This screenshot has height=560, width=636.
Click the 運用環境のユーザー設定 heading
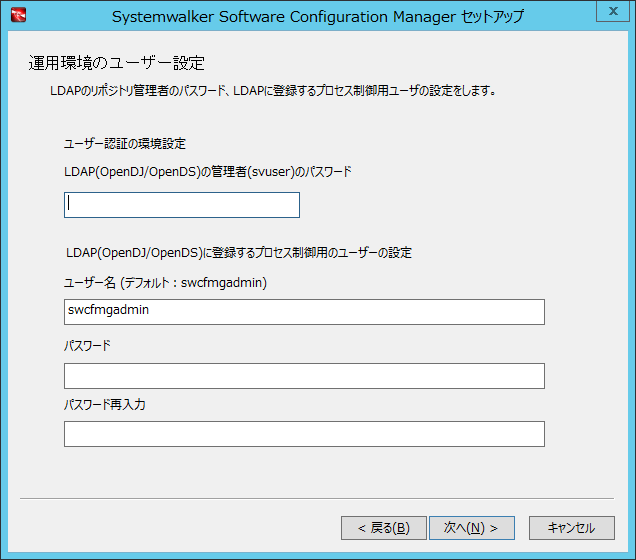click(x=116, y=63)
